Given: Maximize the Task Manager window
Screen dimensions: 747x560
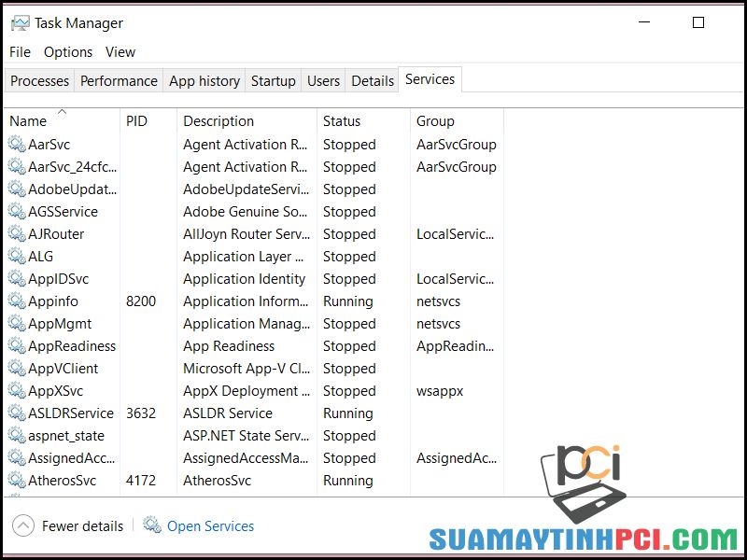Looking at the screenshot, I should (x=698, y=22).
